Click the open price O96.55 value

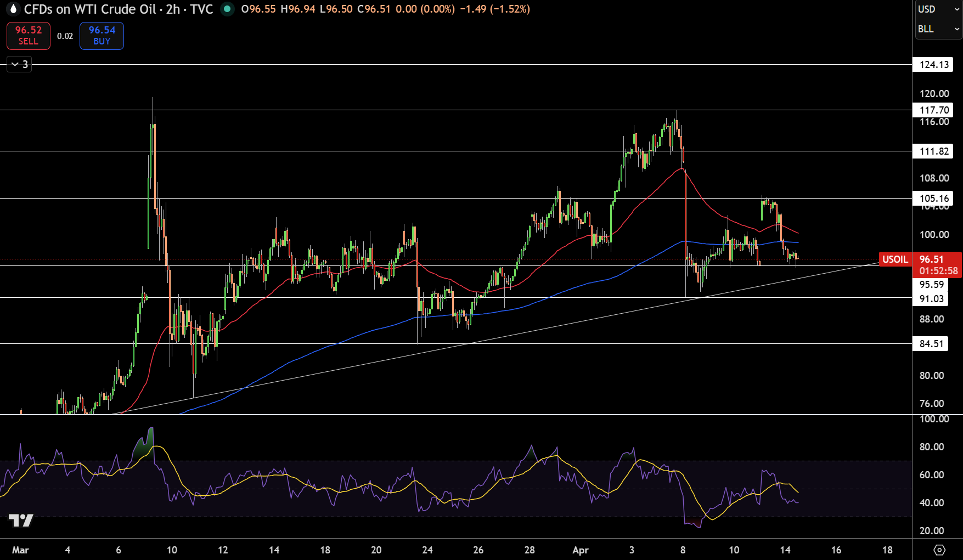(258, 9)
